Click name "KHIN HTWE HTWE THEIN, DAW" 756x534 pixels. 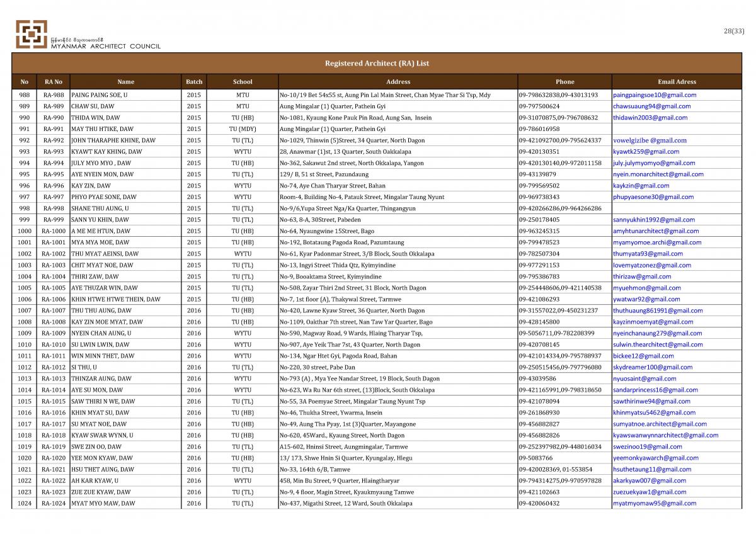[x=115, y=299]
